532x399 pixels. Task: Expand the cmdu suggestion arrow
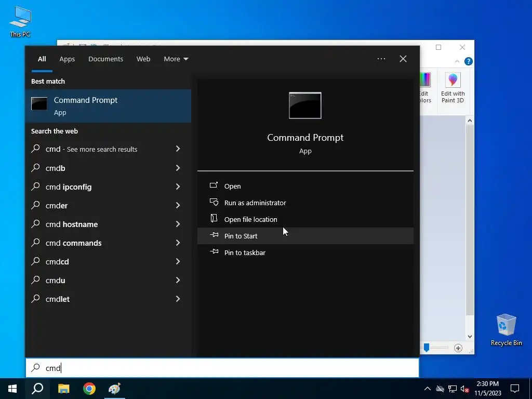178,280
